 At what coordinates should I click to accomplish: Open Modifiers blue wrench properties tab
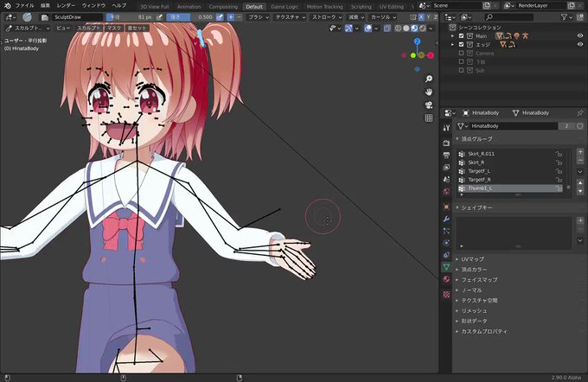446,219
